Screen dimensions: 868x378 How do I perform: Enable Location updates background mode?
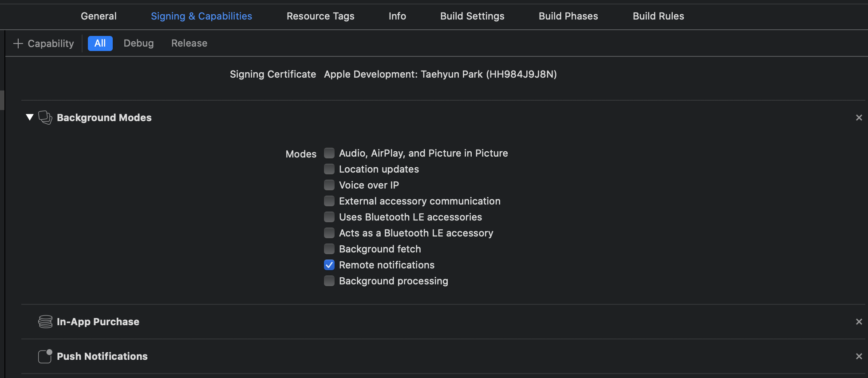[x=329, y=169]
